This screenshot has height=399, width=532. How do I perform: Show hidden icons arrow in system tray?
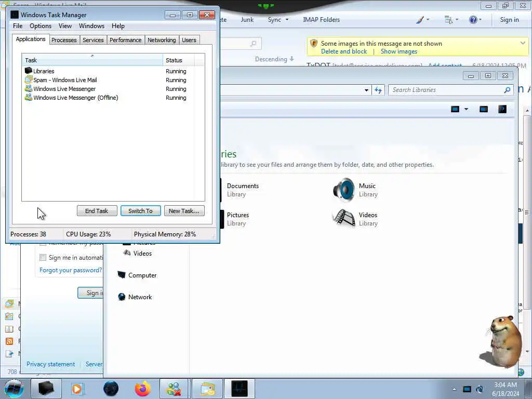[454, 389]
